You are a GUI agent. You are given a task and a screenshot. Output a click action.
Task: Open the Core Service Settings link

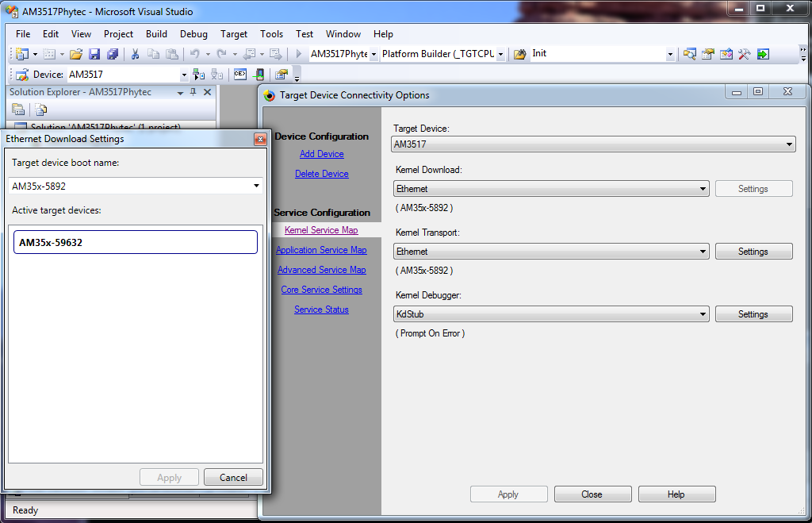(322, 290)
